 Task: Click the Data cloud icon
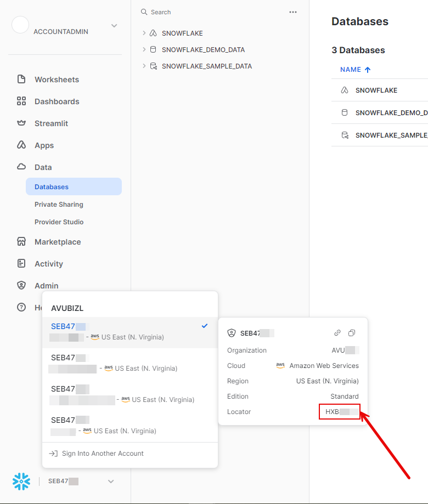[21, 167]
